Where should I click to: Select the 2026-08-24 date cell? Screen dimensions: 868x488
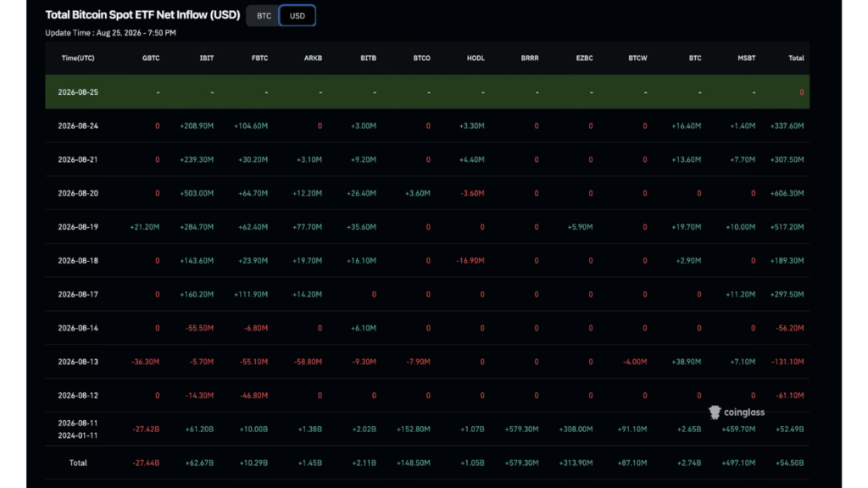[78, 126]
